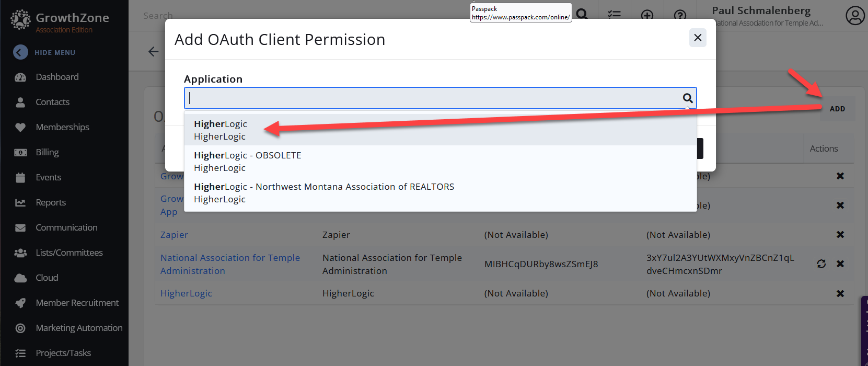Choose HigherLogic - OBSOLETE from suggestions
Image resolution: width=868 pixels, height=366 pixels.
[x=247, y=162]
